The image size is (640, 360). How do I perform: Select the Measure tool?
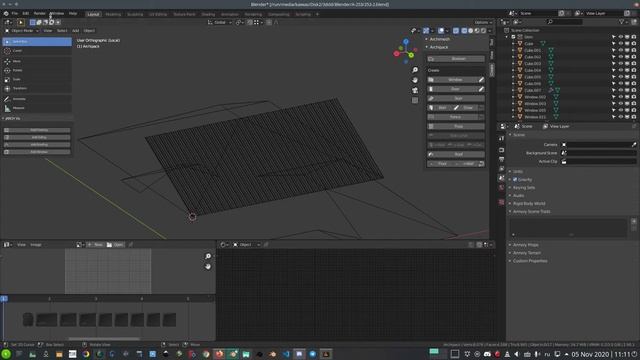click(37, 108)
